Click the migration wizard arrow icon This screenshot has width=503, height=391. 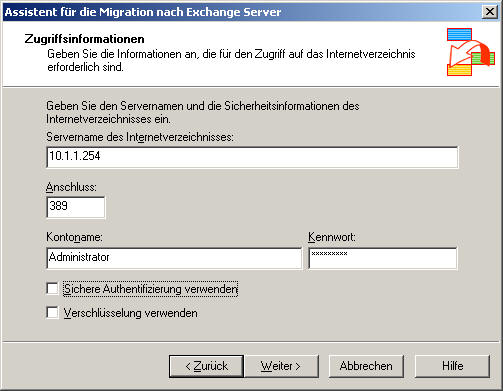[471, 52]
